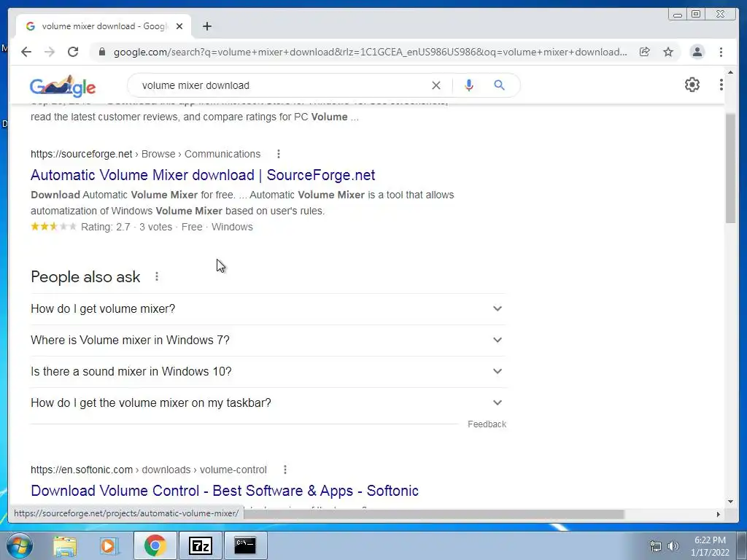Image resolution: width=747 pixels, height=560 pixels.
Task: Expand "How do I get the volume mixer on my taskbar?"
Action: click(x=268, y=402)
